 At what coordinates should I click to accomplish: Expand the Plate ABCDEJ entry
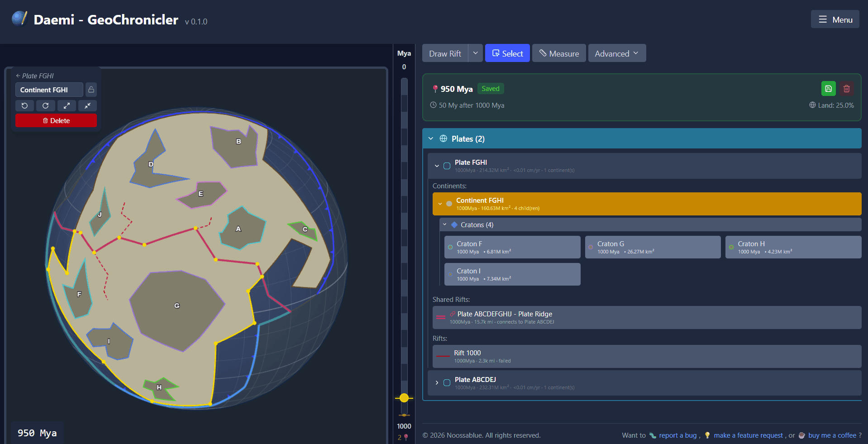click(437, 383)
